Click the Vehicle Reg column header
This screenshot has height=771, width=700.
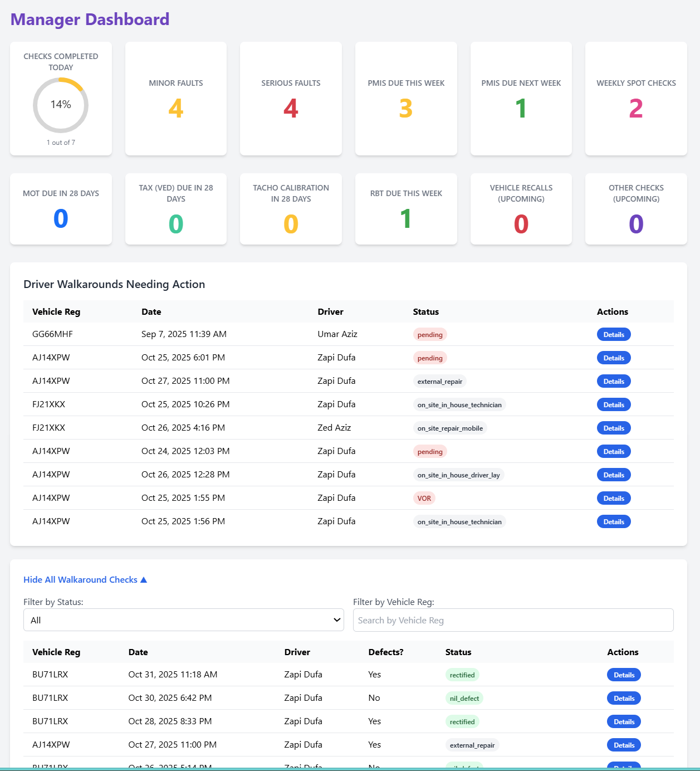56,311
